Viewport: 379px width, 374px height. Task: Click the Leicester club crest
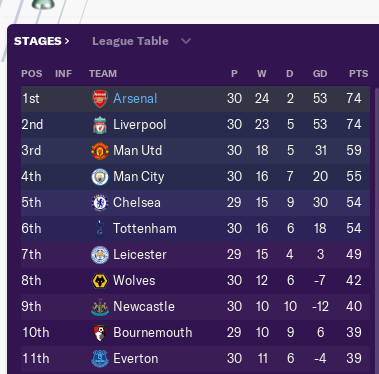pos(100,255)
